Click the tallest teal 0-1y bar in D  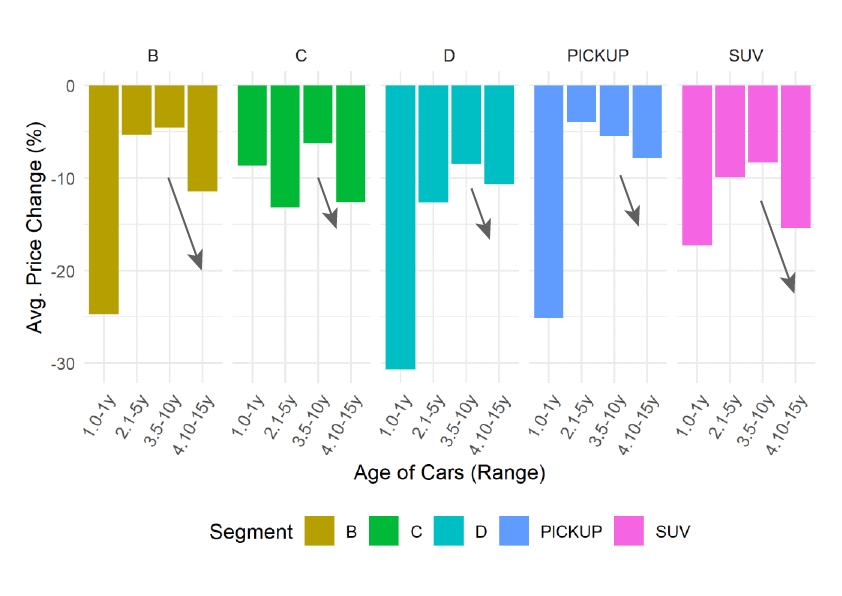(401, 227)
